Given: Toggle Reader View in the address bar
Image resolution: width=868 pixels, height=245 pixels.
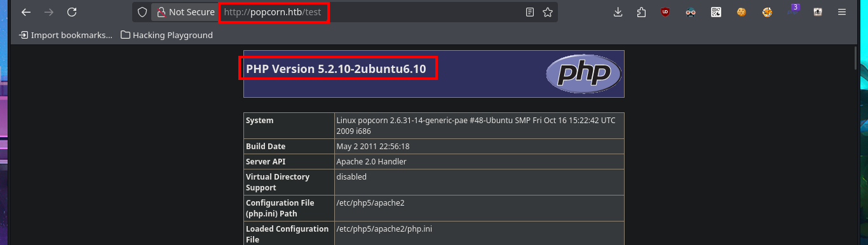Looking at the screenshot, I should 530,12.
